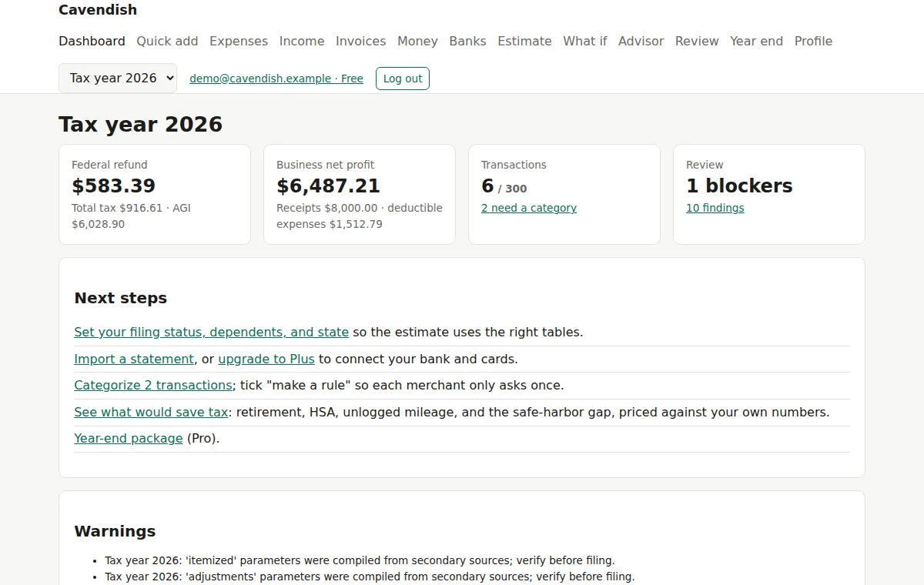Open the Profile tab
This screenshot has height=585, width=924.
point(813,41)
